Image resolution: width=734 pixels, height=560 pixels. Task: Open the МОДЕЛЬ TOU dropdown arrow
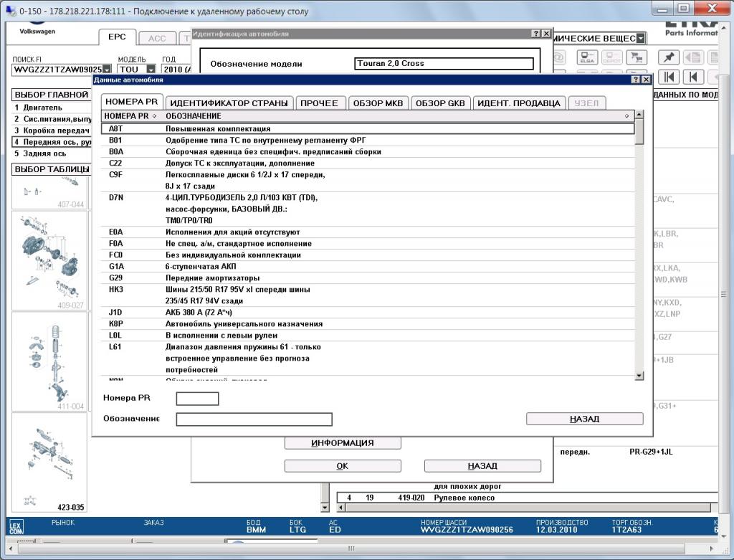151,70
